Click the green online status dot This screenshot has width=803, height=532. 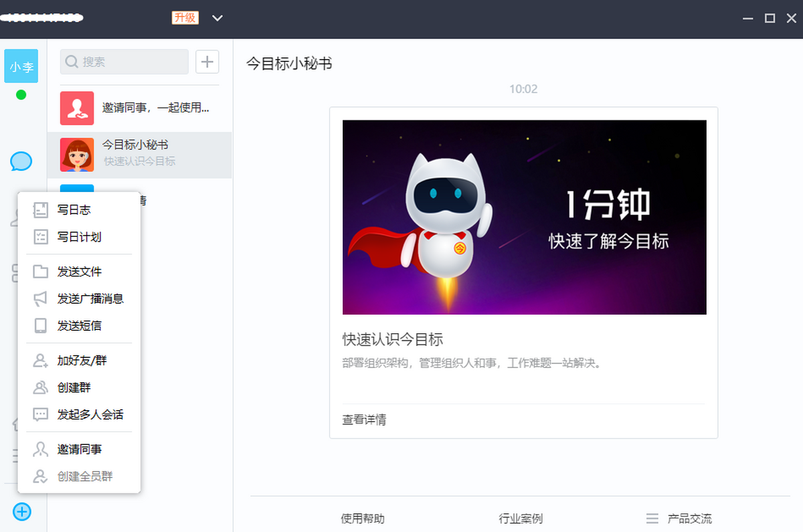[x=21, y=94]
